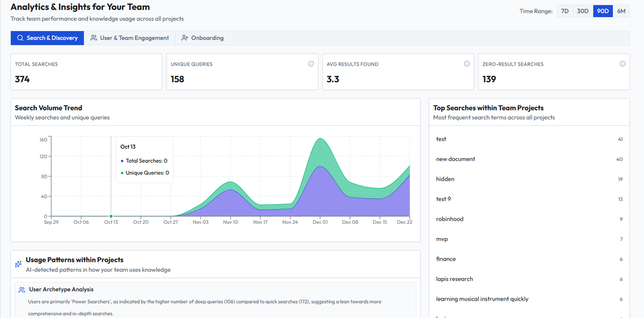The width and height of the screenshot is (644, 318).
Task: Click the User Archetype Analysis people icon
Action: tap(22, 290)
